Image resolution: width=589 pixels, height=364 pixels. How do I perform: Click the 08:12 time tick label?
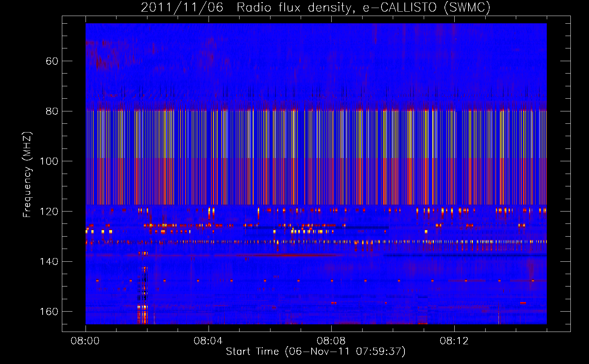coord(454,341)
